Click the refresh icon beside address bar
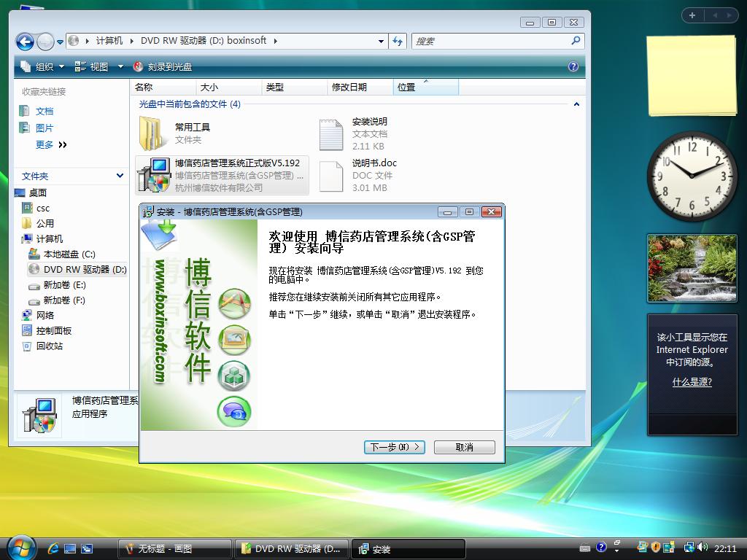The height and width of the screenshot is (560, 747). [398, 41]
